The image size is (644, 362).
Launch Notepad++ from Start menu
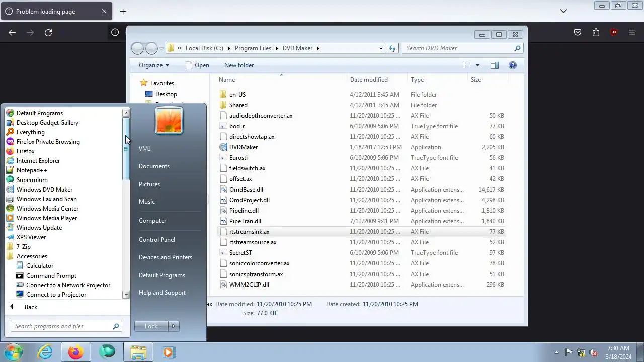(32, 170)
